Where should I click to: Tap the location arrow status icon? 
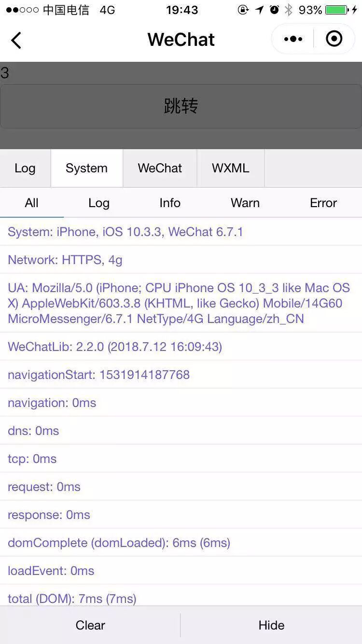(260, 10)
